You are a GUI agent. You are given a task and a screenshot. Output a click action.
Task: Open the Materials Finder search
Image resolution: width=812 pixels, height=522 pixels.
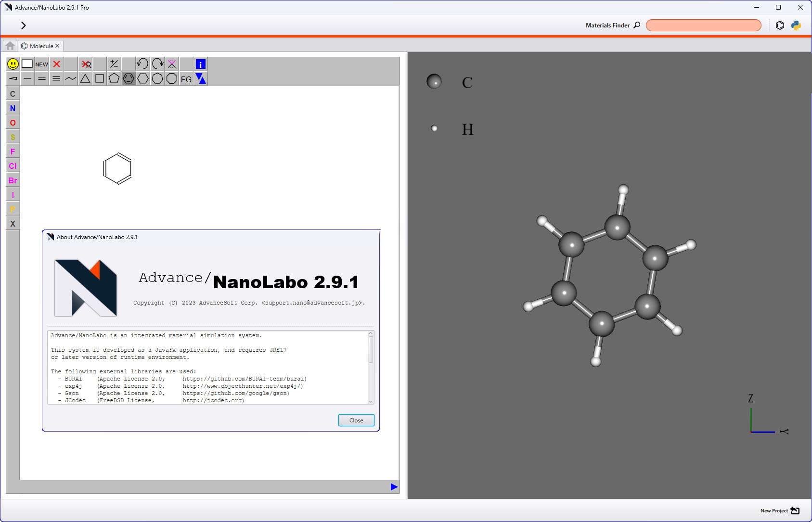(x=636, y=25)
